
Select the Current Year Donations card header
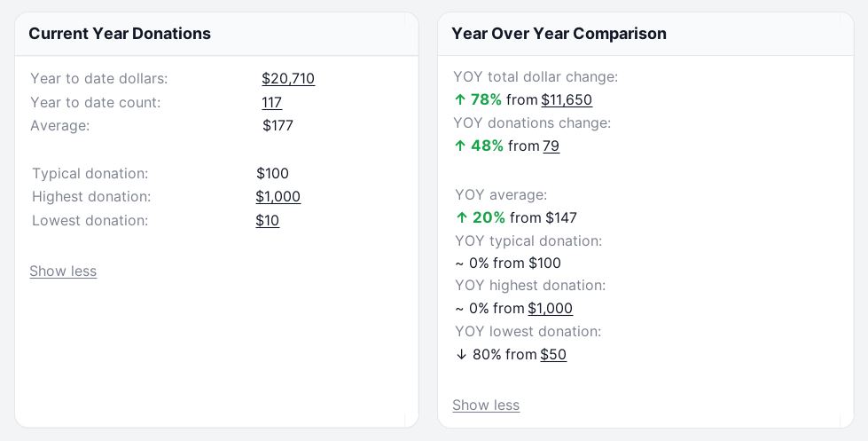216,34
